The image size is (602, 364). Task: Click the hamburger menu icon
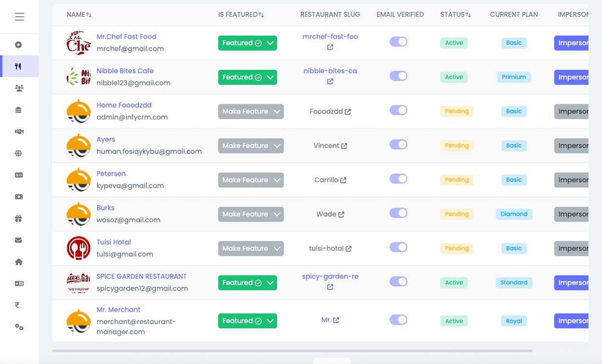coord(19,17)
